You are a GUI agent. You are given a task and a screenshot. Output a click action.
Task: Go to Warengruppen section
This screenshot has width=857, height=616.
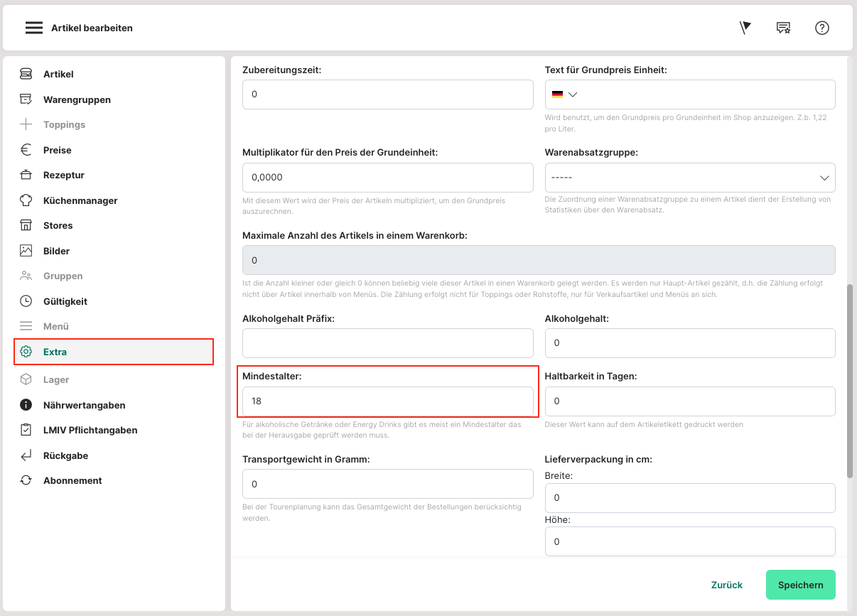click(x=77, y=99)
